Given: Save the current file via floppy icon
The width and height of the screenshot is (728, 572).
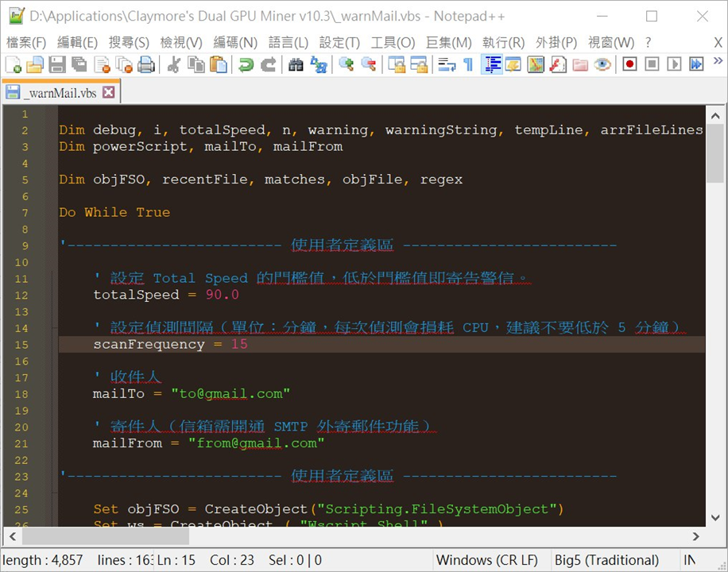Looking at the screenshot, I should click(57, 64).
